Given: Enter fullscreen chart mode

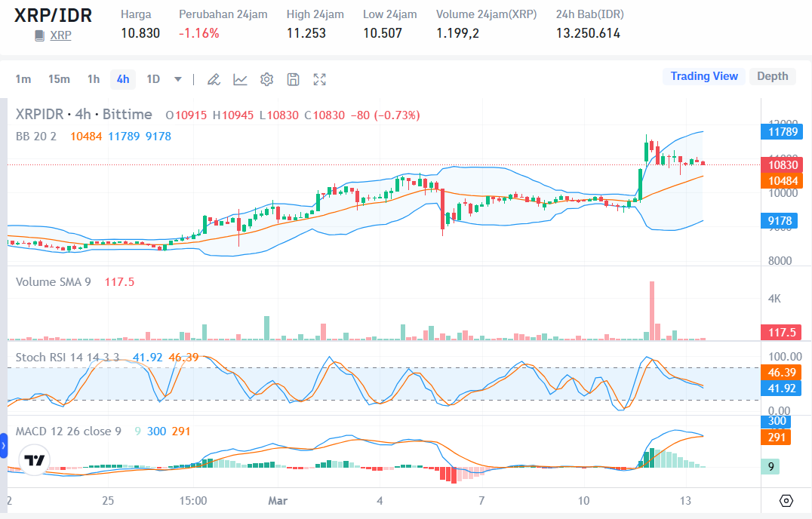Looking at the screenshot, I should tap(319, 79).
